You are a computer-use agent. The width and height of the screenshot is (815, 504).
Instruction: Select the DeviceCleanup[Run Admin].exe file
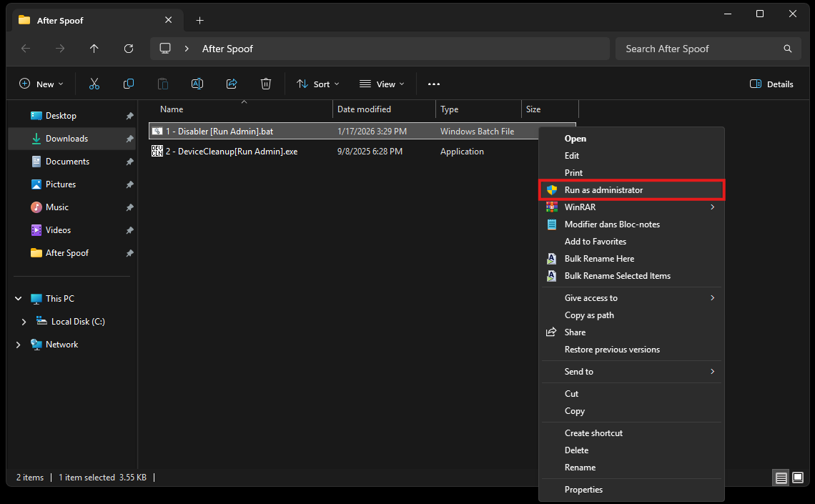click(x=232, y=152)
